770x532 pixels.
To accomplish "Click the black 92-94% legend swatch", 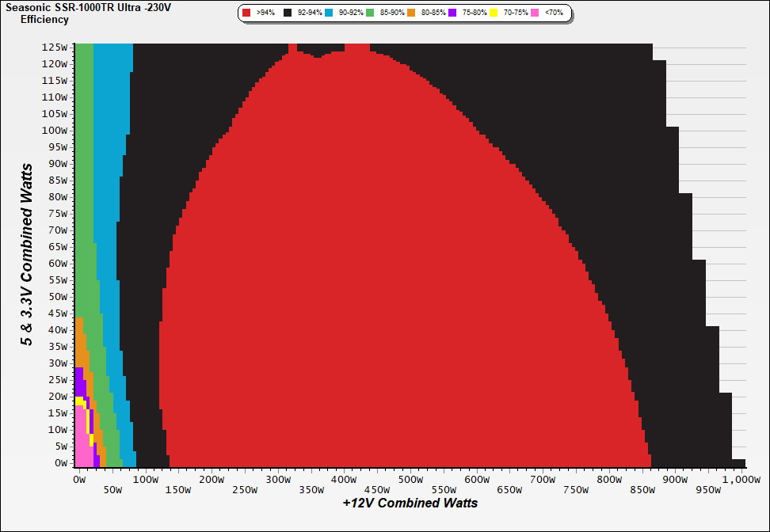I will tap(288, 13).
